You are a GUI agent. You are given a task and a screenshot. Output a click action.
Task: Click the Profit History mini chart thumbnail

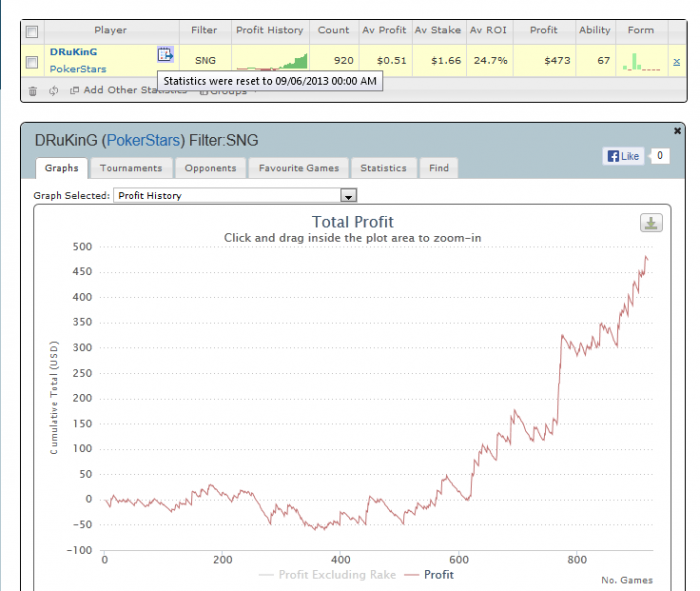pyautogui.click(x=271, y=62)
